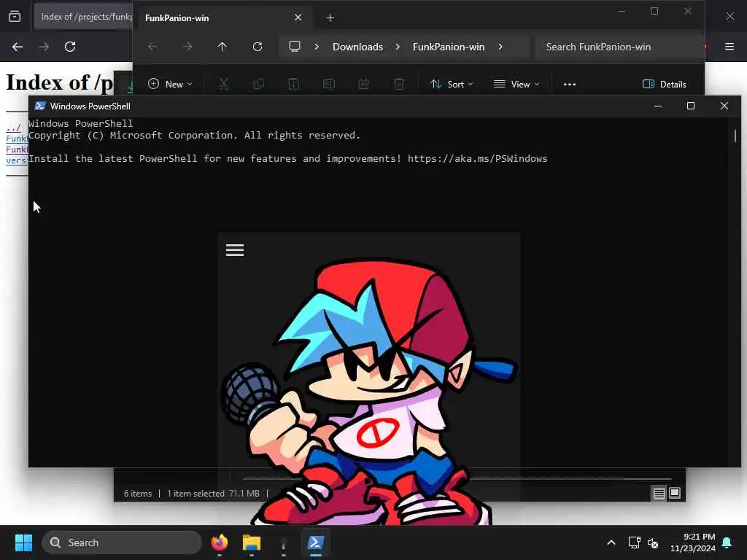Click the network tray icon
747x560 pixels.
click(634, 542)
